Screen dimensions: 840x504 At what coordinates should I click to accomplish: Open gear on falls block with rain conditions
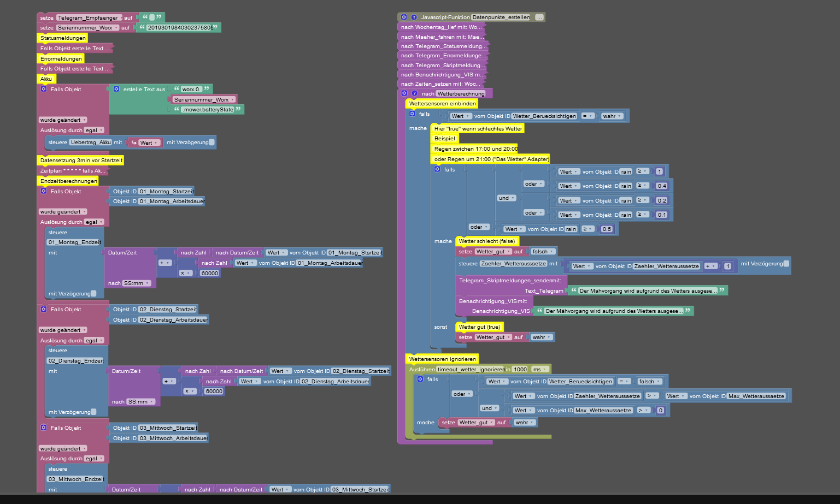[437, 169]
